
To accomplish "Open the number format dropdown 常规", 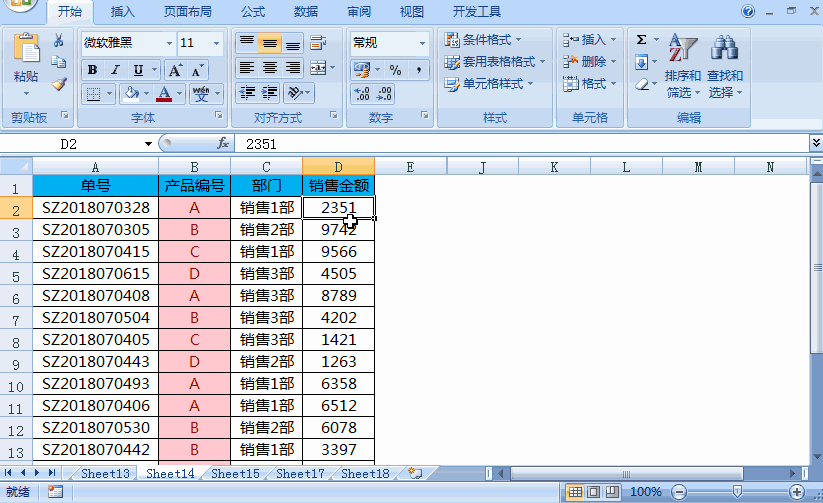I will coord(423,43).
